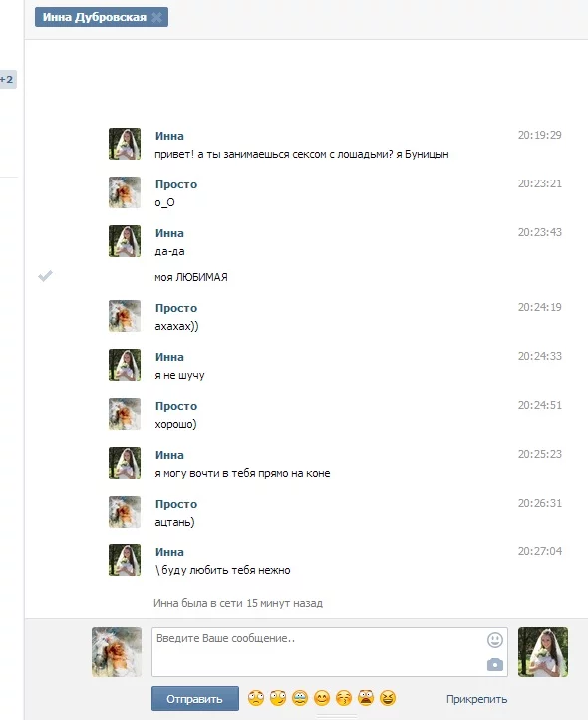Viewport: 588px width, 720px height.
Task: Open the +2 notifications badge
Action: point(7,79)
